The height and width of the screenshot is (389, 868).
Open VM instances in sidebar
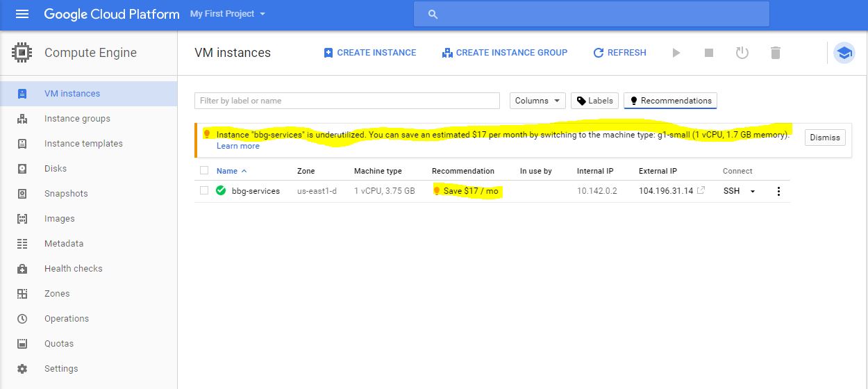tap(88, 94)
